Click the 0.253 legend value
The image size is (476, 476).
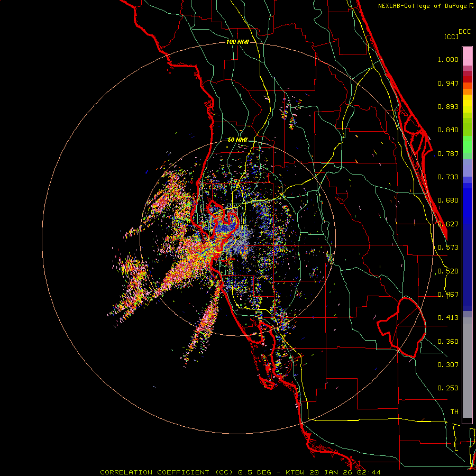(448, 388)
